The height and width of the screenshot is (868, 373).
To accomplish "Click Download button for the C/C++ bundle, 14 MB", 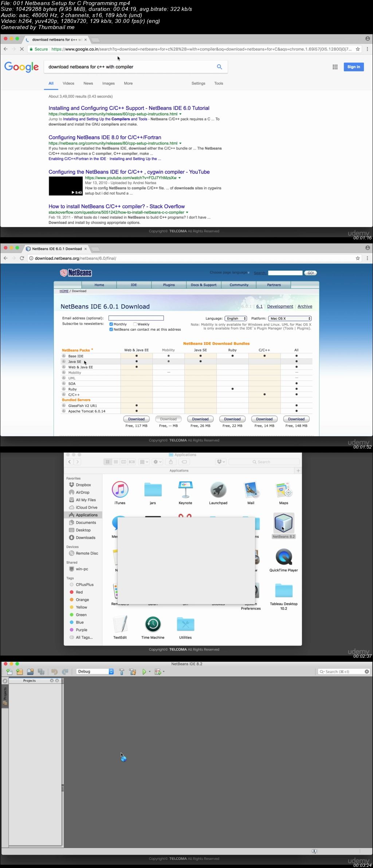I will [264, 419].
